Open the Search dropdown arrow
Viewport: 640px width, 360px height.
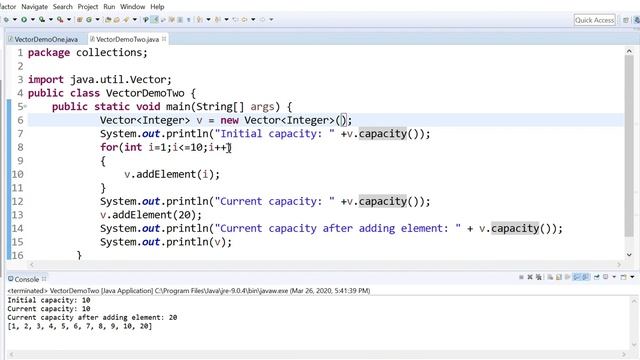[x=135, y=19]
